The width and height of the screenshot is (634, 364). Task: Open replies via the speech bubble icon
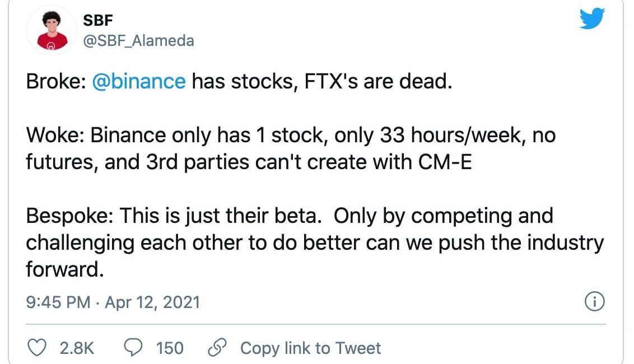pyautogui.click(x=133, y=347)
